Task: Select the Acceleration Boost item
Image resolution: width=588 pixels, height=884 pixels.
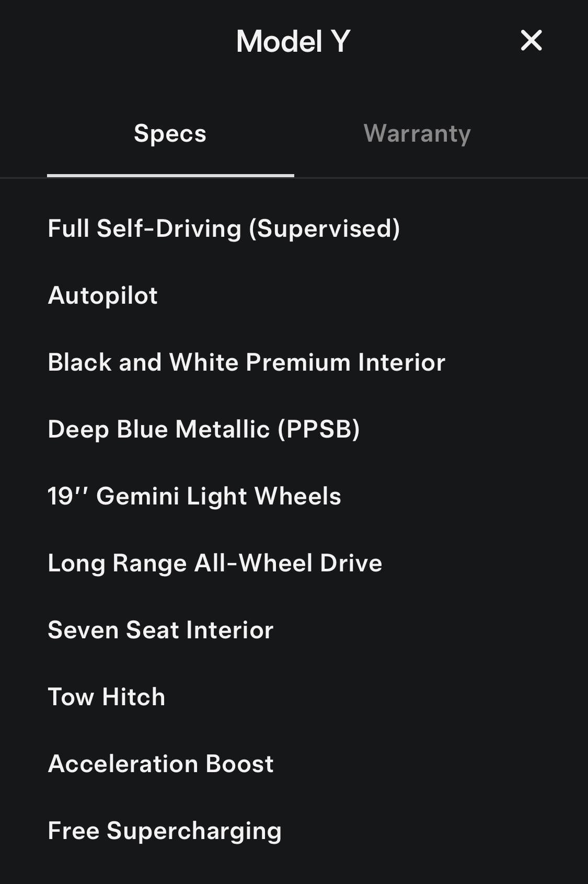Action: click(160, 764)
